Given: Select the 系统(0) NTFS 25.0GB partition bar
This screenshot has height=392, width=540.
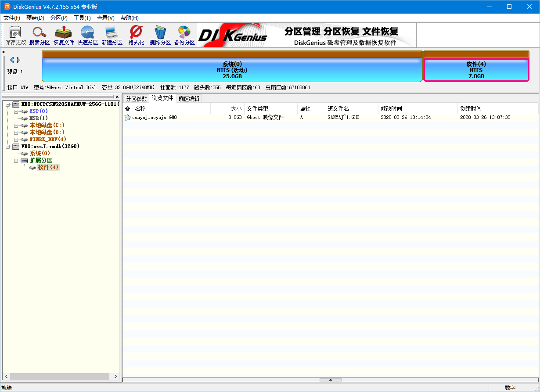Looking at the screenshot, I should coord(232,66).
